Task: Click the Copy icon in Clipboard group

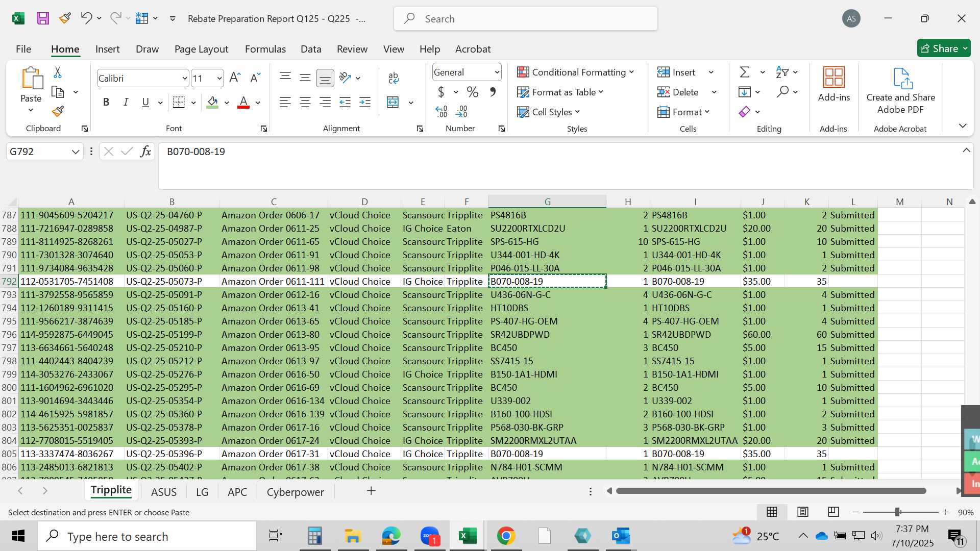Action: 58,92
